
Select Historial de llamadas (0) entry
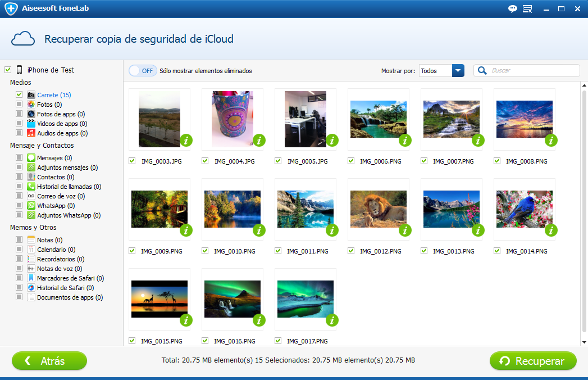69,187
